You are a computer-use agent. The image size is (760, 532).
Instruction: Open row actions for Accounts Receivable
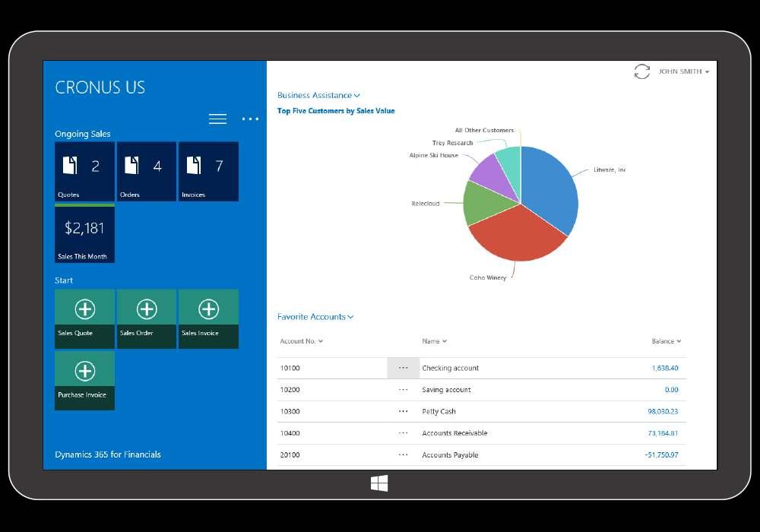(404, 433)
